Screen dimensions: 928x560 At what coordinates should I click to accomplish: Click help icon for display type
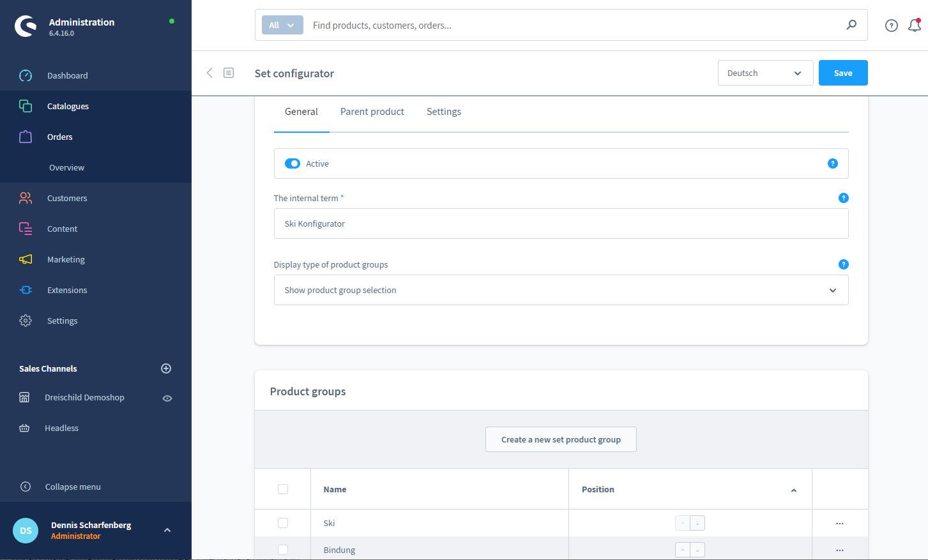pyautogui.click(x=844, y=264)
